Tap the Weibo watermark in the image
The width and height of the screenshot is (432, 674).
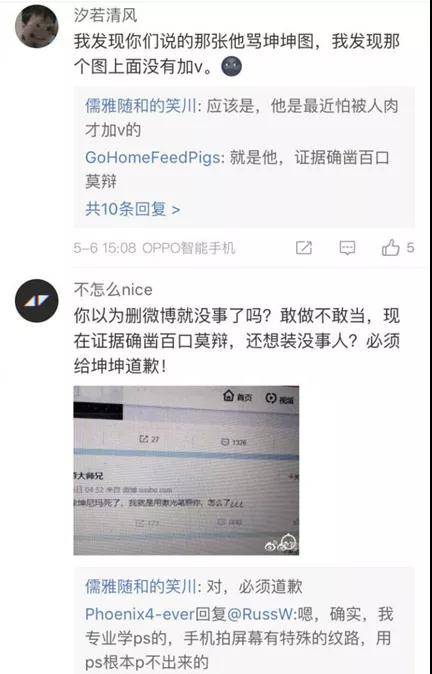(279, 543)
